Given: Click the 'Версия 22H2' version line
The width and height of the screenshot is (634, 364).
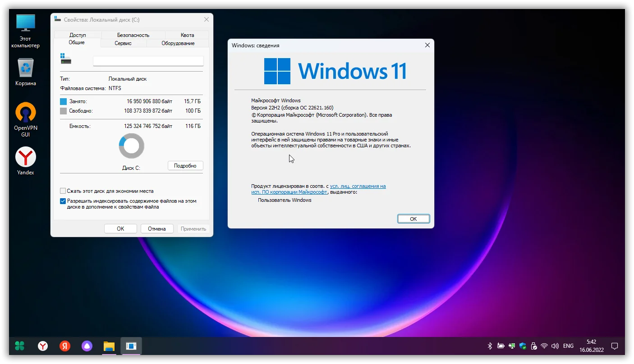Looking at the screenshot, I should [x=292, y=108].
